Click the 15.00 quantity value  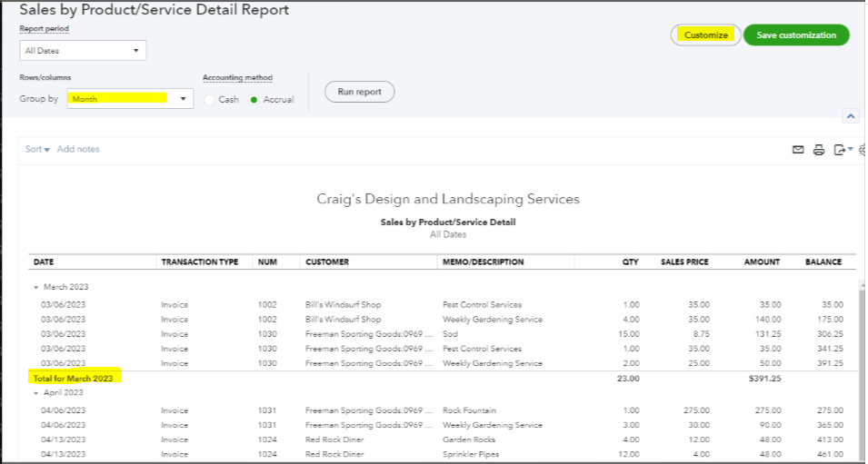pyautogui.click(x=628, y=334)
